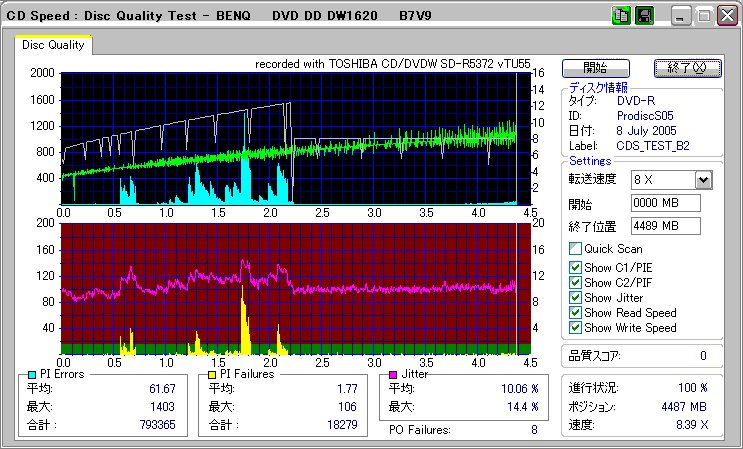The image size is (743, 449).
Task: Select the Disc Quality tab
Action: (53, 45)
